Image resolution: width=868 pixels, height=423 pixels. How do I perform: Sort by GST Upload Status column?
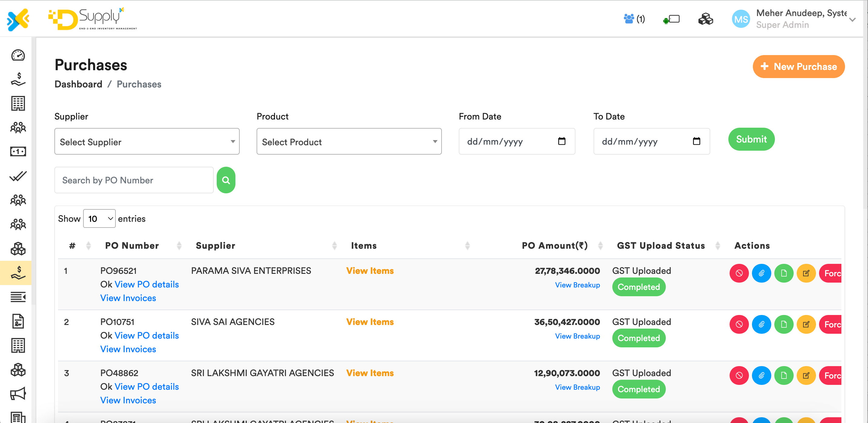pyautogui.click(x=718, y=246)
